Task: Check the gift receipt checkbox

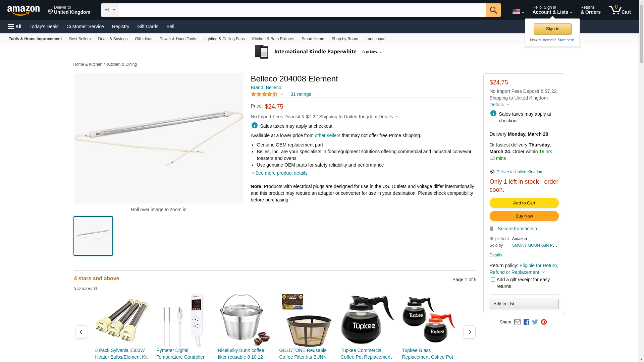Action: pyautogui.click(x=492, y=279)
